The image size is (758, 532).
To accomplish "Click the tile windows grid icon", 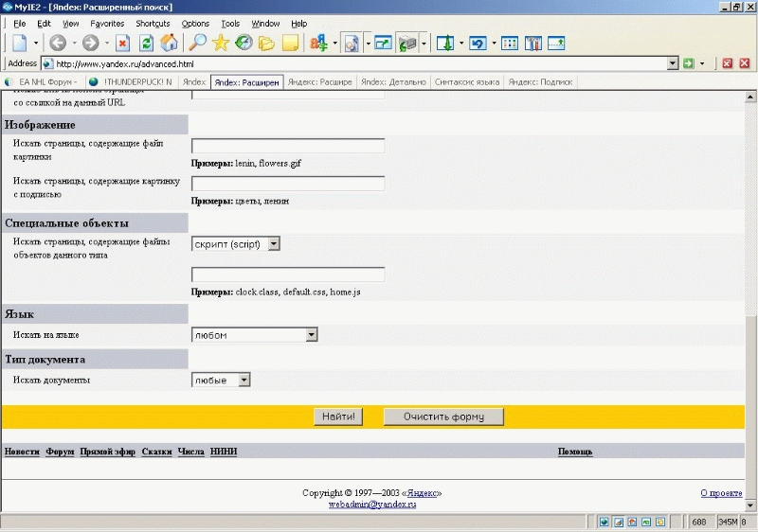I will [x=510, y=43].
